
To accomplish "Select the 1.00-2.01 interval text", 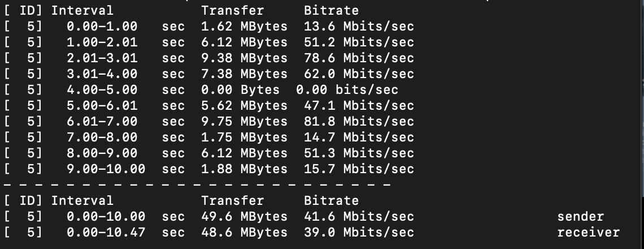I will pyautogui.click(x=102, y=42).
